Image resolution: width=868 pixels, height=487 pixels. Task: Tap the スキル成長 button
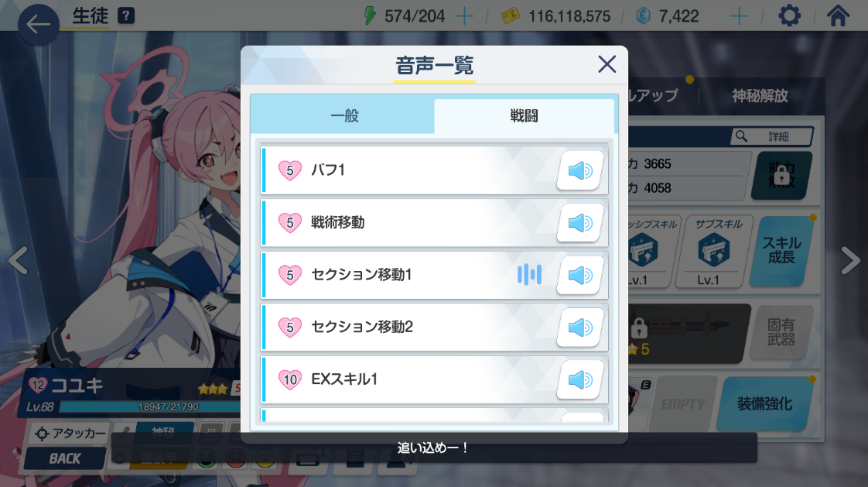coord(781,250)
